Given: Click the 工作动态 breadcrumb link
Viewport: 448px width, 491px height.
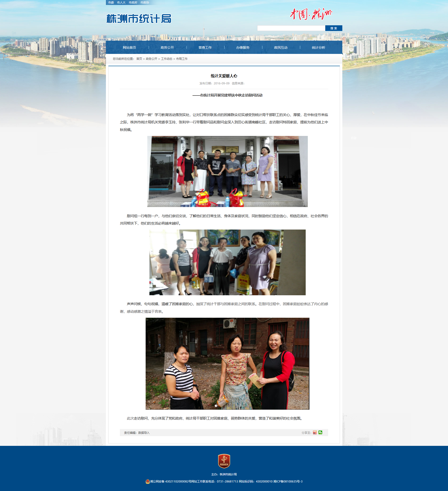Looking at the screenshot, I should click(x=166, y=59).
